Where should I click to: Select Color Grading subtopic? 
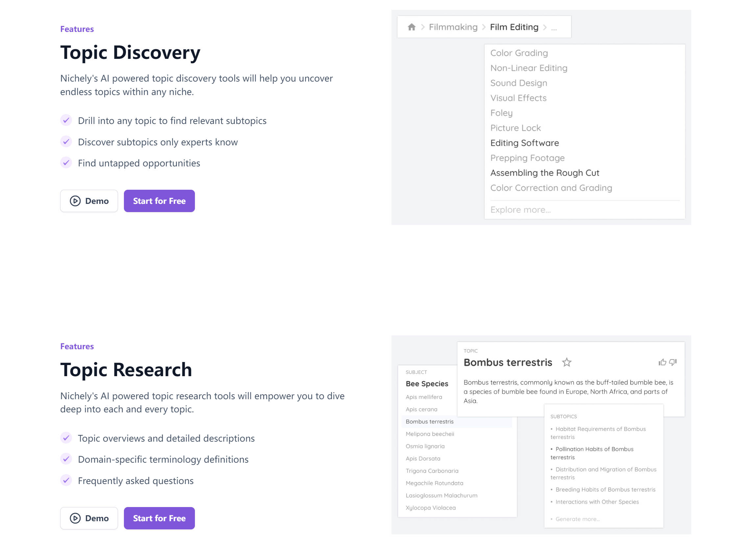pyautogui.click(x=519, y=53)
